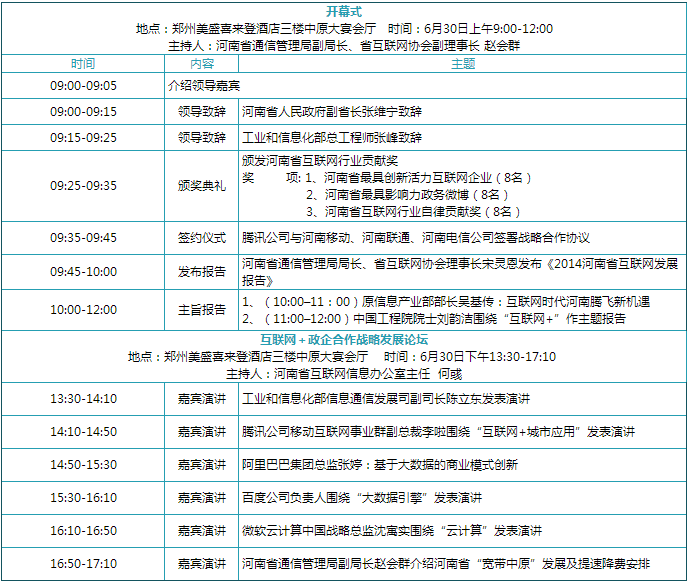This screenshot has width=687, height=582.
Task: Click the 微软云计算 speech topic text
Action: coord(391,531)
